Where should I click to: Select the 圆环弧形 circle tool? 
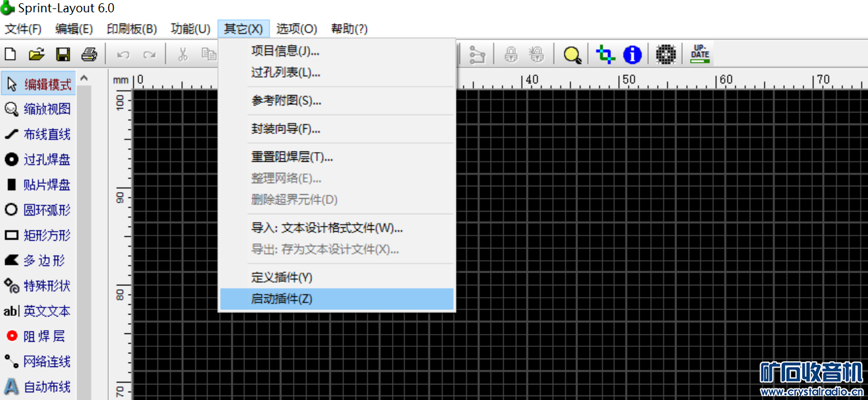pos(38,210)
